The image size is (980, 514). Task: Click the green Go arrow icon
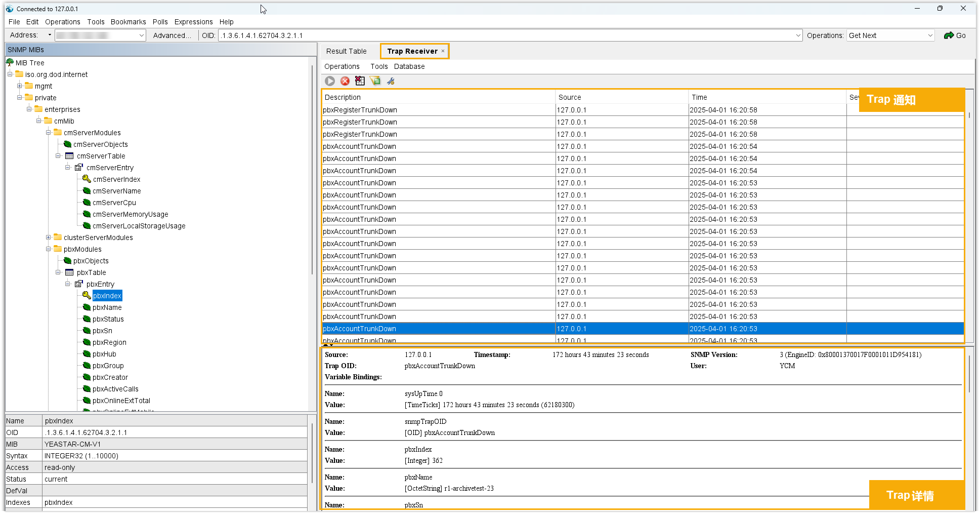click(949, 35)
